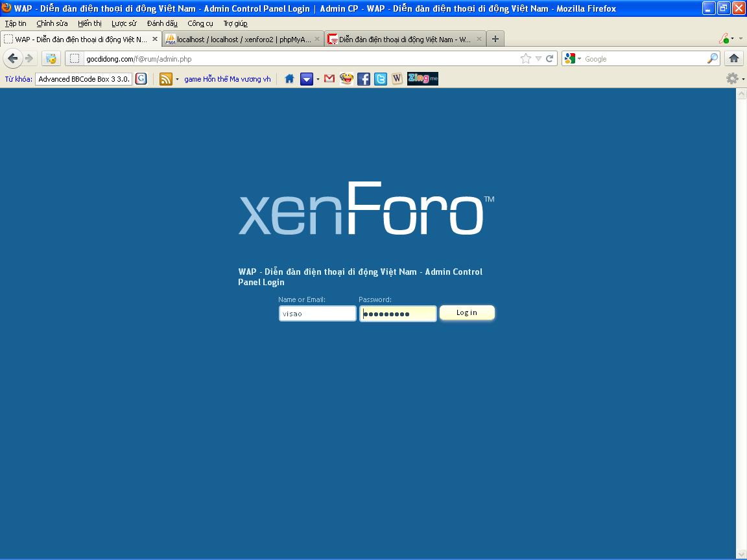Open the Công cụ menu
The height and width of the screenshot is (560, 747).
pos(200,23)
